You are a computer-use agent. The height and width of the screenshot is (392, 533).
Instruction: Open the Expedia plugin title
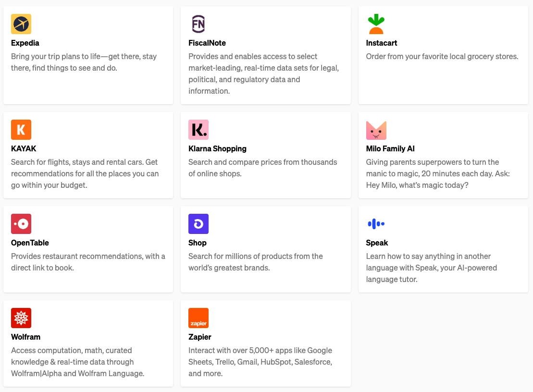point(25,43)
